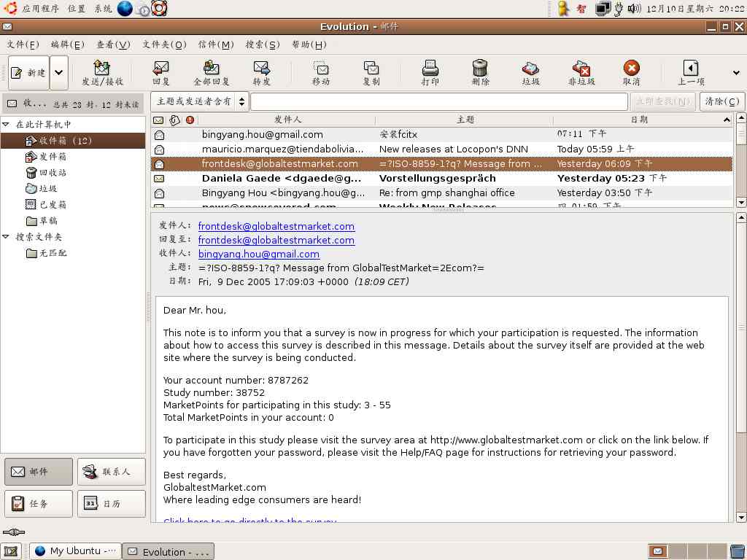Click the 回复至 frontdesk@globaltestmarket.com link

(276, 241)
